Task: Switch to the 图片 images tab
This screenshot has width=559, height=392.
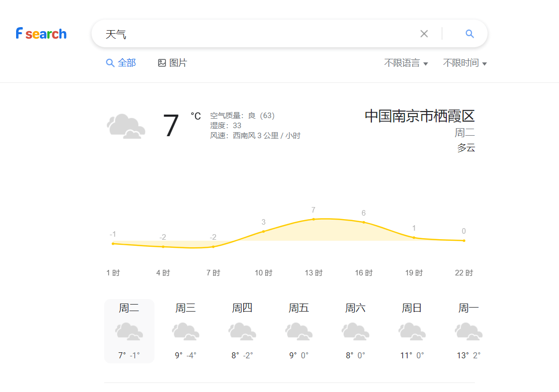Action: point(173,63)
